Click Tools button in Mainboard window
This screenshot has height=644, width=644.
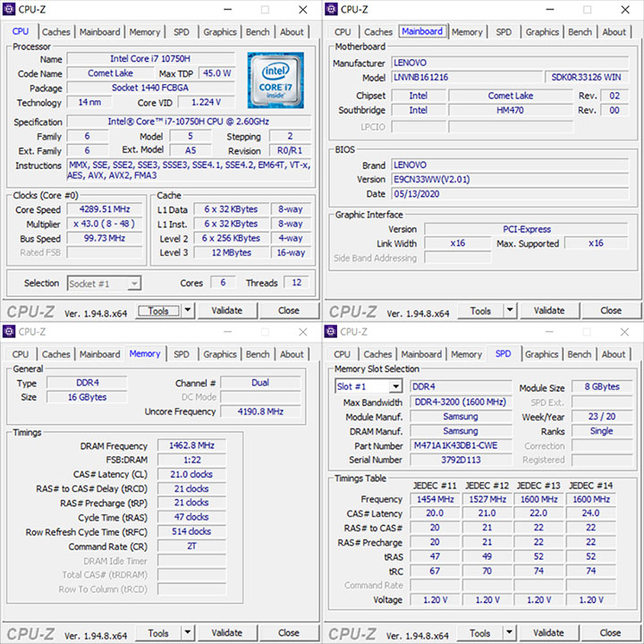point(480,310)
